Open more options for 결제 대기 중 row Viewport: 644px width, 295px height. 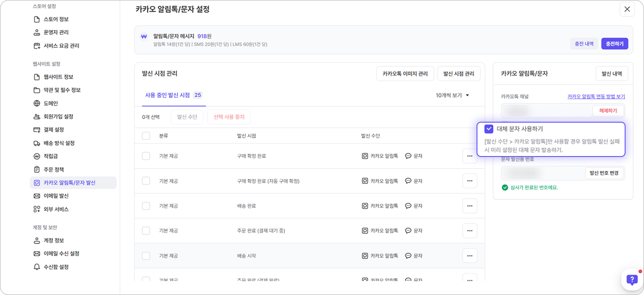(470, 231)
